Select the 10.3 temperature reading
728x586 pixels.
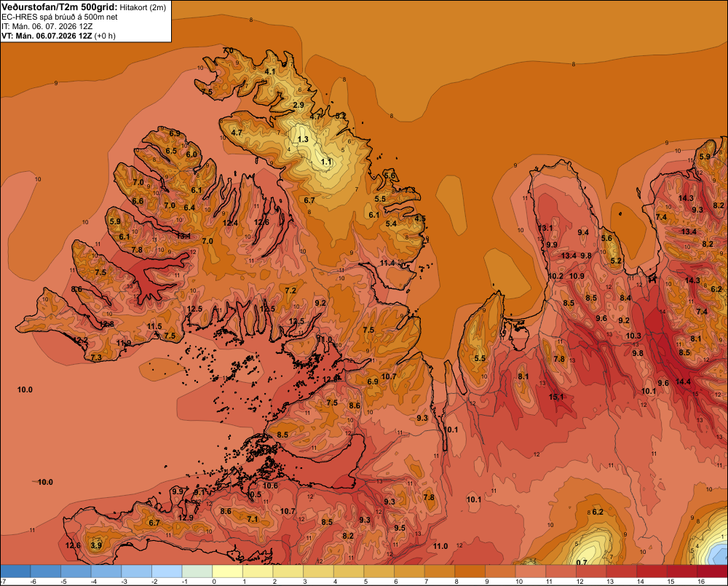633,336
